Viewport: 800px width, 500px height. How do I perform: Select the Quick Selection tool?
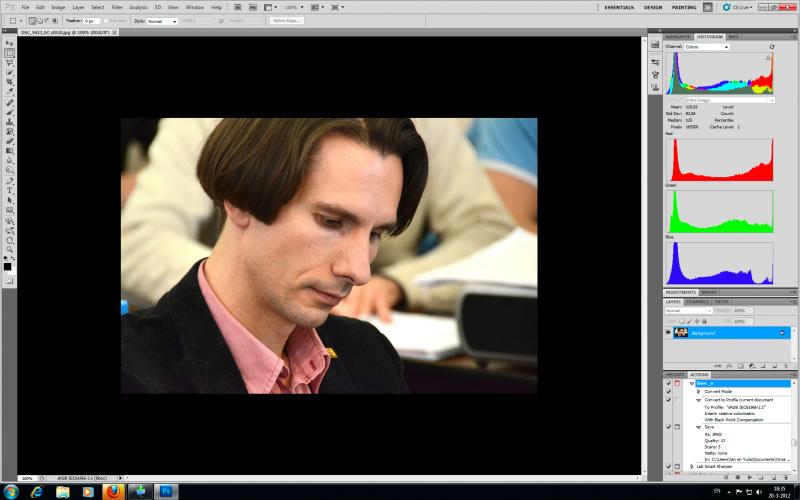tap(9, 72)
